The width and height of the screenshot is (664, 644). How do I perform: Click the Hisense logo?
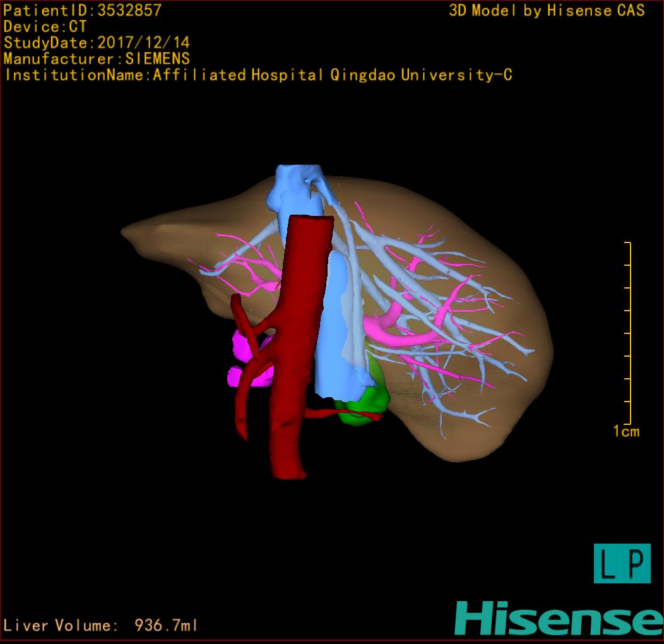click(559, 618)
